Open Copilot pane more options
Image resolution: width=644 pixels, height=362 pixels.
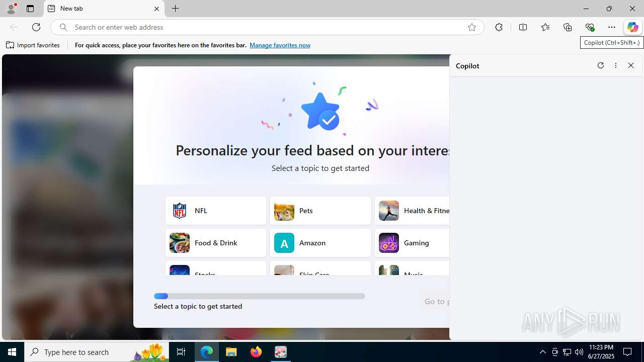pyautogui.click(x=615, y=65)
